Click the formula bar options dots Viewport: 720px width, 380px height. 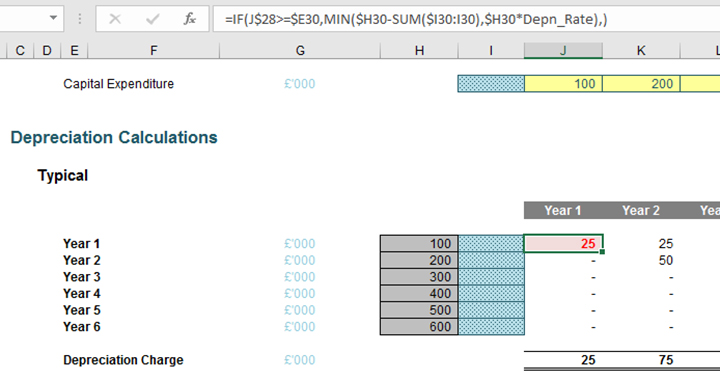pyautogui.click(x=80, y=19)
